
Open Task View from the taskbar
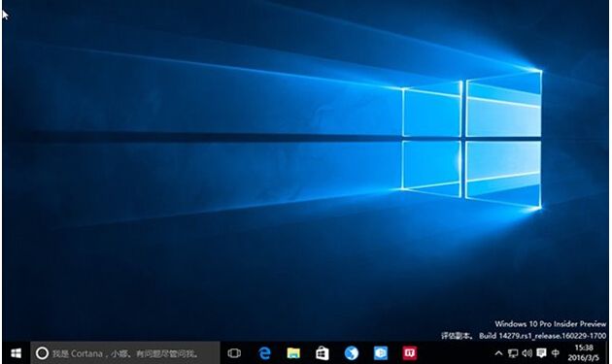234,353
